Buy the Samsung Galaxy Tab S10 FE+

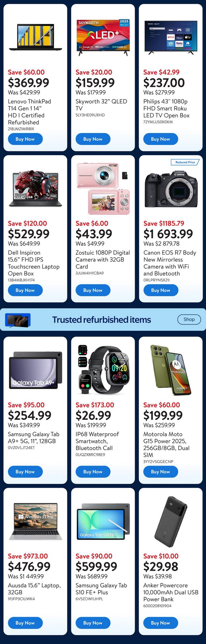click(93, 623)
